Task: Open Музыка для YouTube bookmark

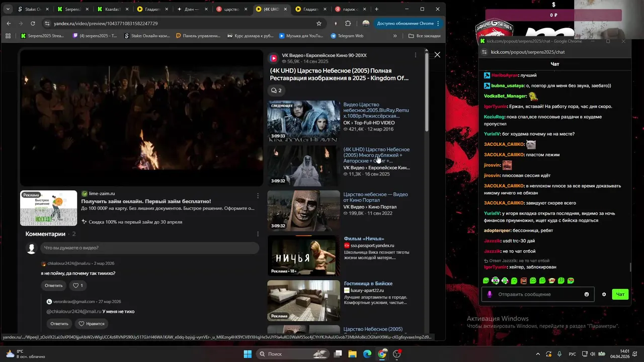Action: click(301, 36)
